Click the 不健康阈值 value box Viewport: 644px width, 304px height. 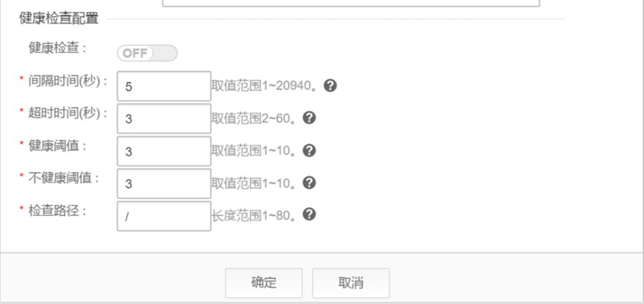click(x=164, y=183)
